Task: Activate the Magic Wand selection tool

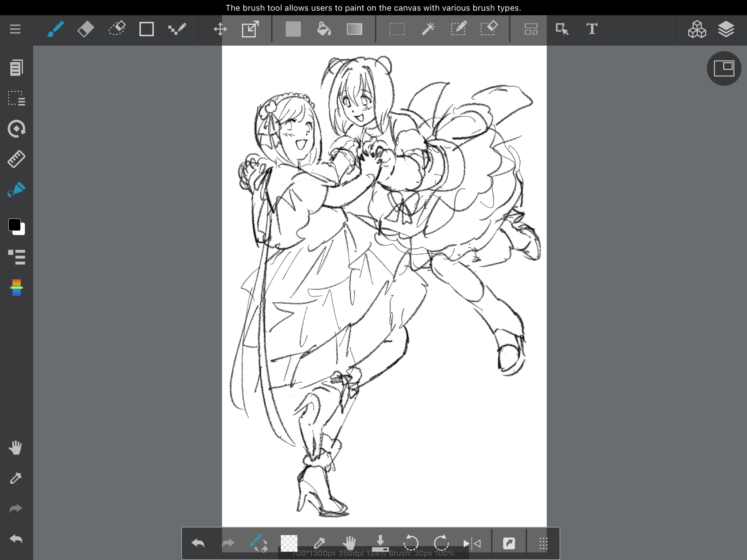Action: point(428,29)
